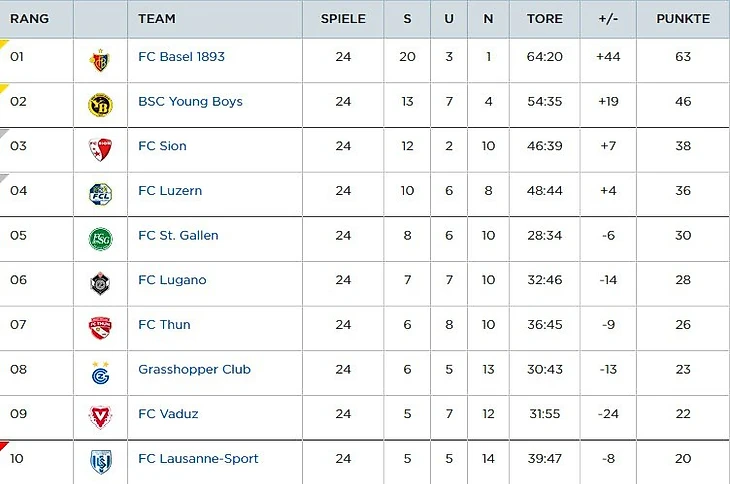Image resolution: width=730 pixels, height=484 pixels.
Task: Click the FC Thun crest
Action: point(100,327)
